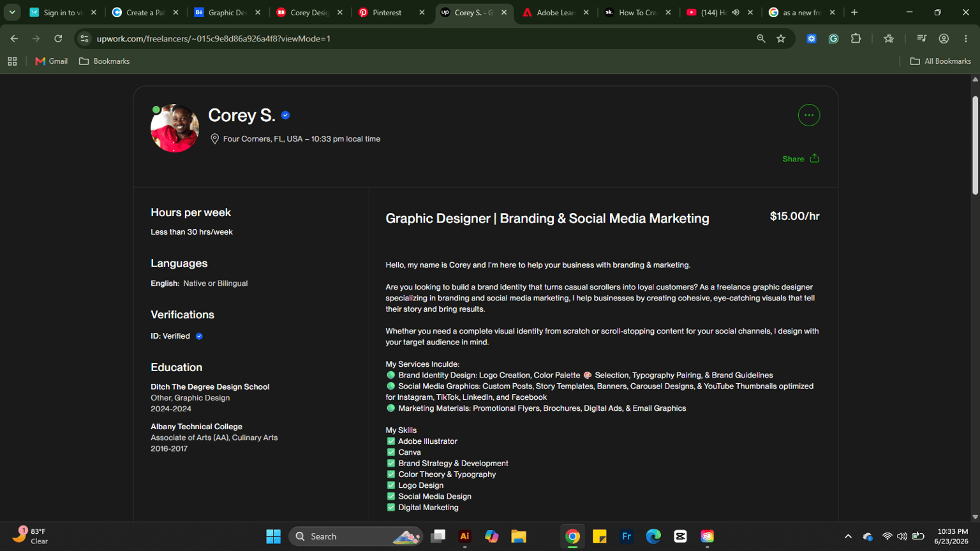Close the Adobe Learn tab

tap(586, 13)
